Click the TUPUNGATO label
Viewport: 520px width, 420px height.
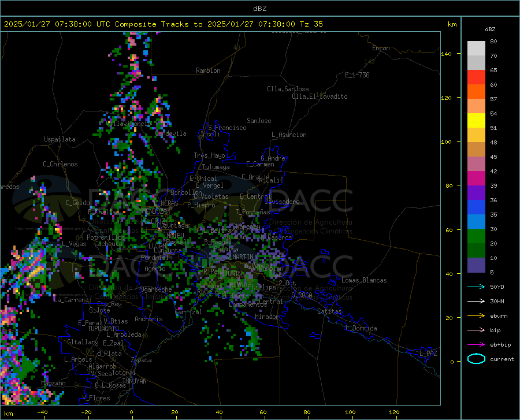[x=103, y=329]
